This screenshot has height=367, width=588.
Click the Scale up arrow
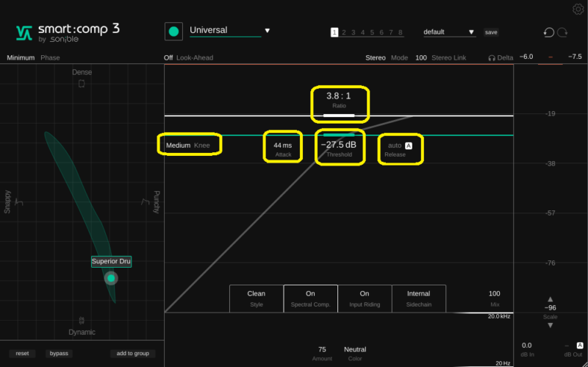550,299
